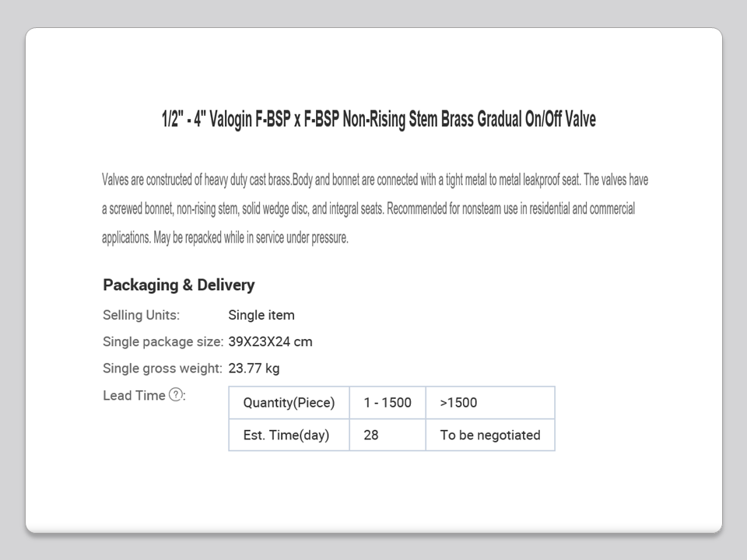
Task: Click the 'Single gross weight:' label
Action: (163, 368)
